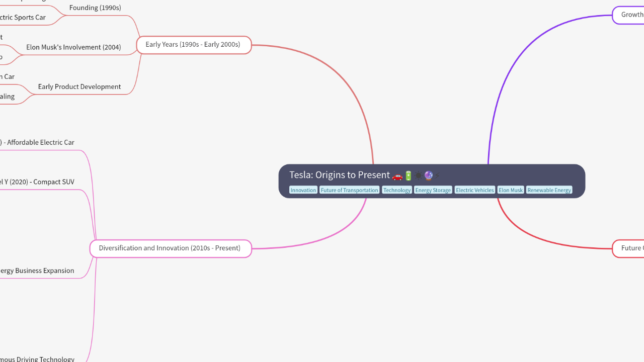Select Early Years (1990s - Early 2000s) node
The height and width of the screenshot is (362, 644).
pos(194,45)
